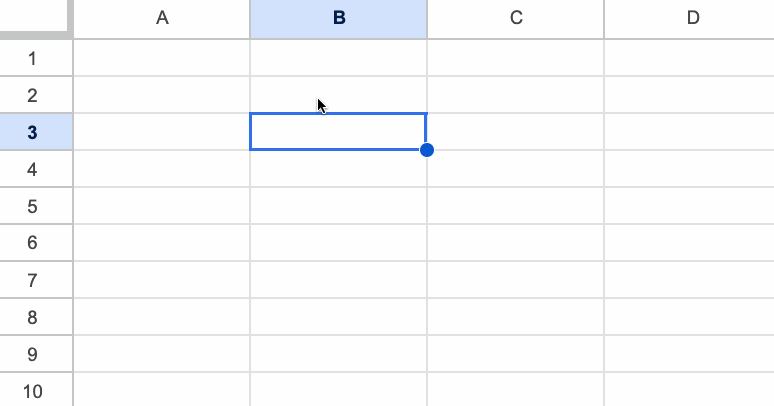Select row 2 header

click(x=33, y=95)
